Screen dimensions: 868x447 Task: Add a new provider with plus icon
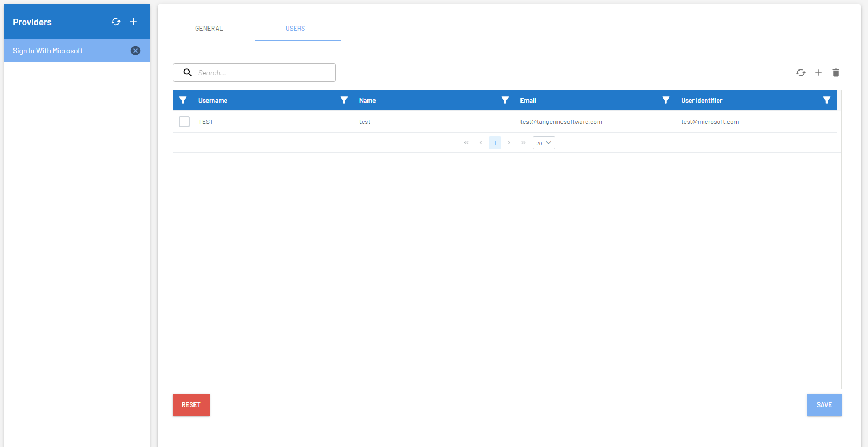tap(134, 22)
